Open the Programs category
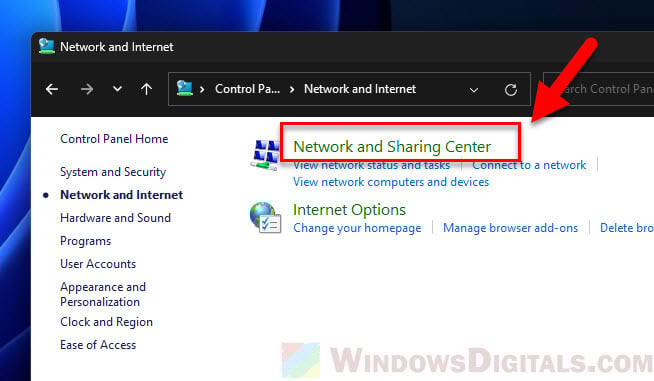The image size is (654, 381). [86, 241]
